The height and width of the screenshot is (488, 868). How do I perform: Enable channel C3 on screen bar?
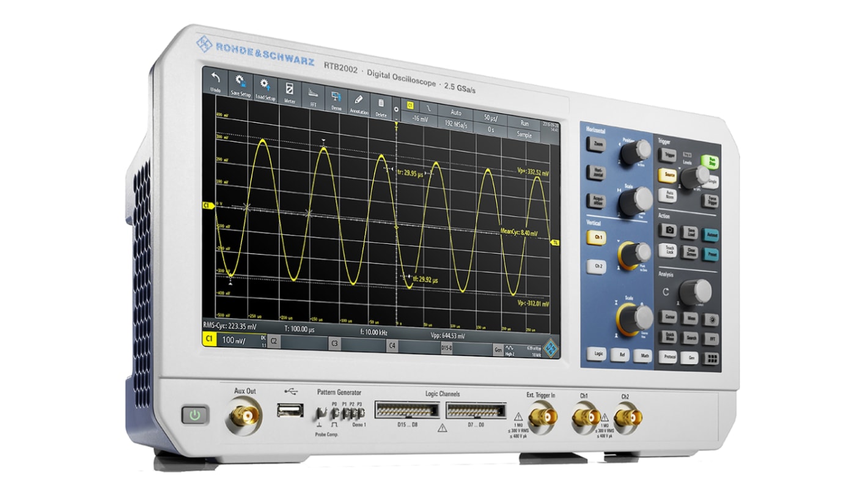[x=334, y=344]
